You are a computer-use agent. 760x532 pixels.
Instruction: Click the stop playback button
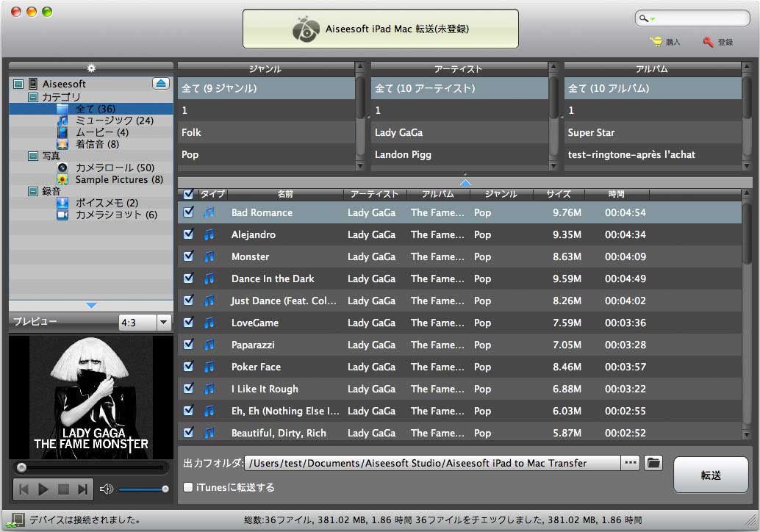coord(63,489)
